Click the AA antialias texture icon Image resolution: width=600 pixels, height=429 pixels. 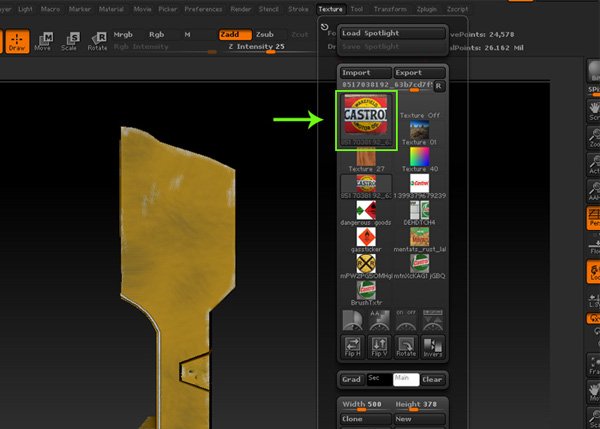coord(379,320)
